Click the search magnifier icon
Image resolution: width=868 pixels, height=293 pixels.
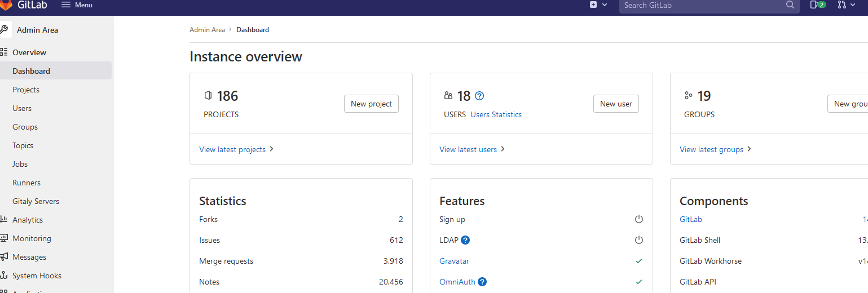pyautogui.click(x=790, y=5)
